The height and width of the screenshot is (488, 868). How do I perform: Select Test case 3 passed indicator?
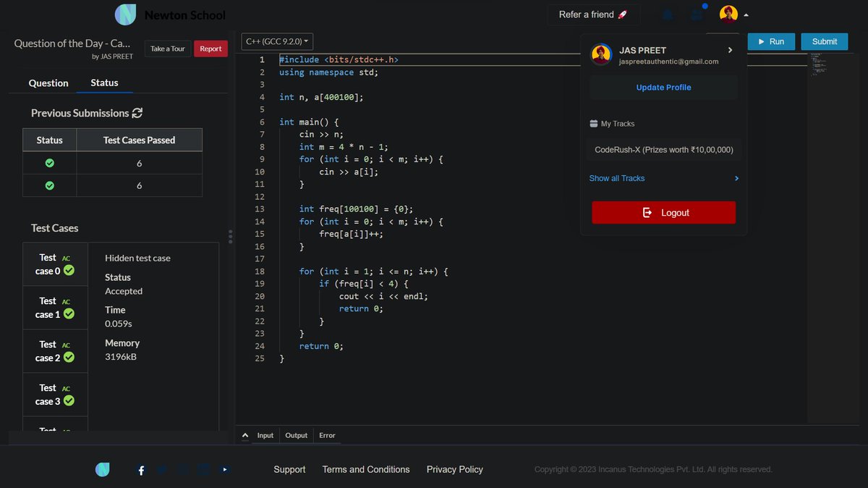coord(69,400)
